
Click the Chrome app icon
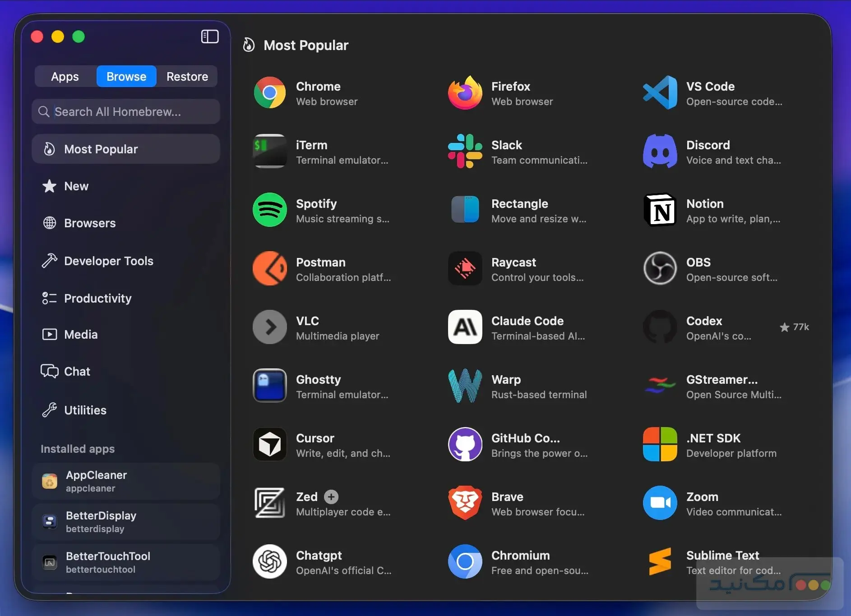(x=270, y=93)
